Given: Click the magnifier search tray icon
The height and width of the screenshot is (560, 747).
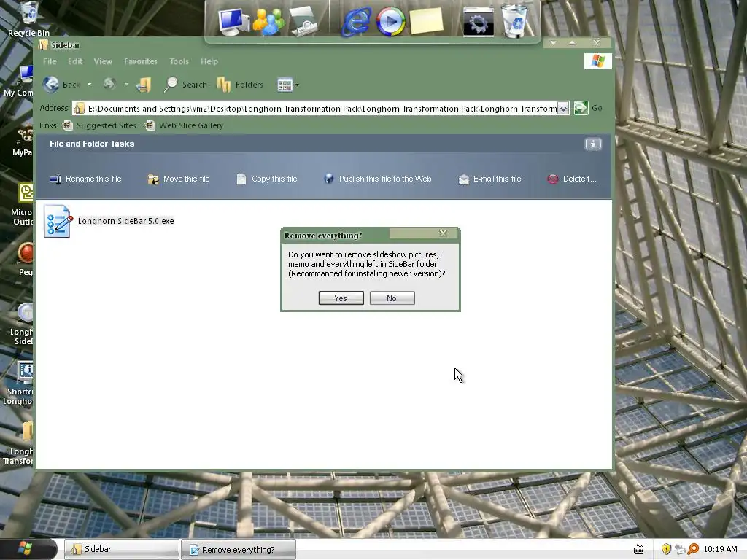Looking at the screenshot, I should 693,549.
